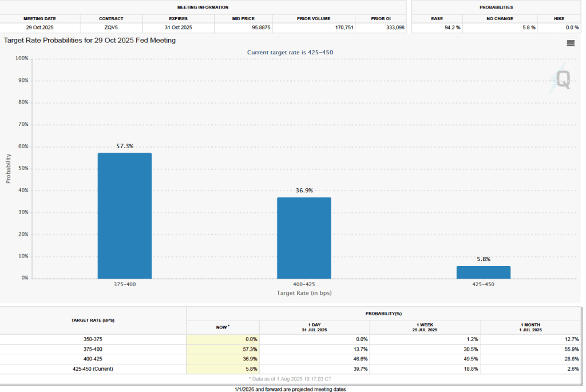Select the 350-375 target rate row
This screenshot has height=392, width=586.
tap(93, 339)
